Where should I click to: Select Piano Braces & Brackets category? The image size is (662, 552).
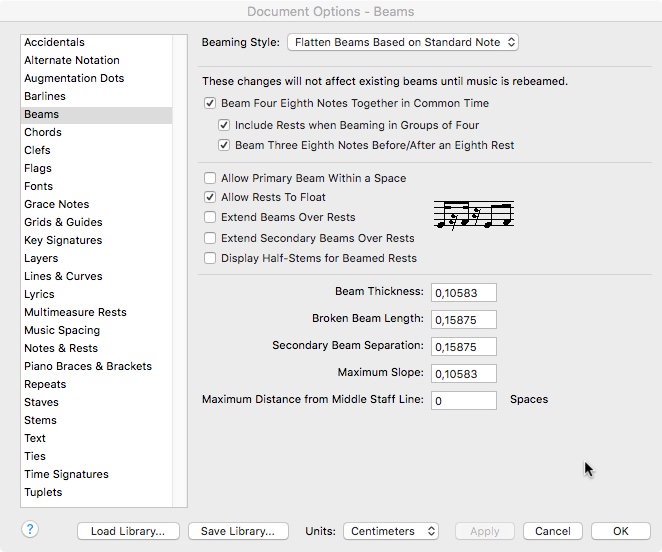(88, 366)
